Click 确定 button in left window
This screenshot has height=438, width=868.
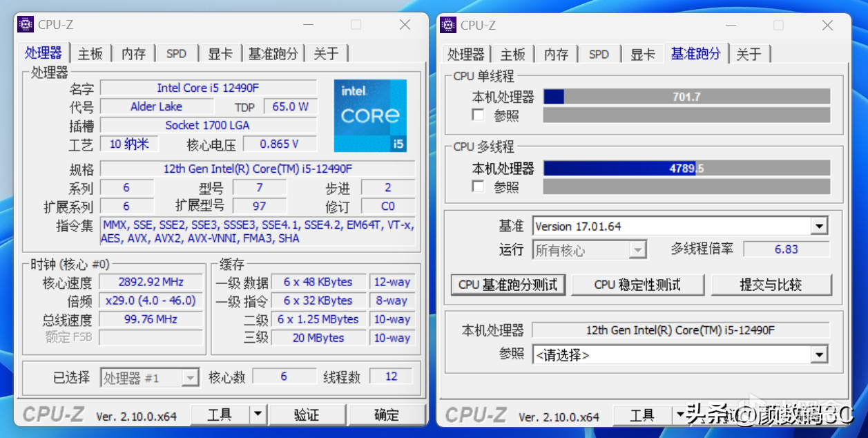387,415
